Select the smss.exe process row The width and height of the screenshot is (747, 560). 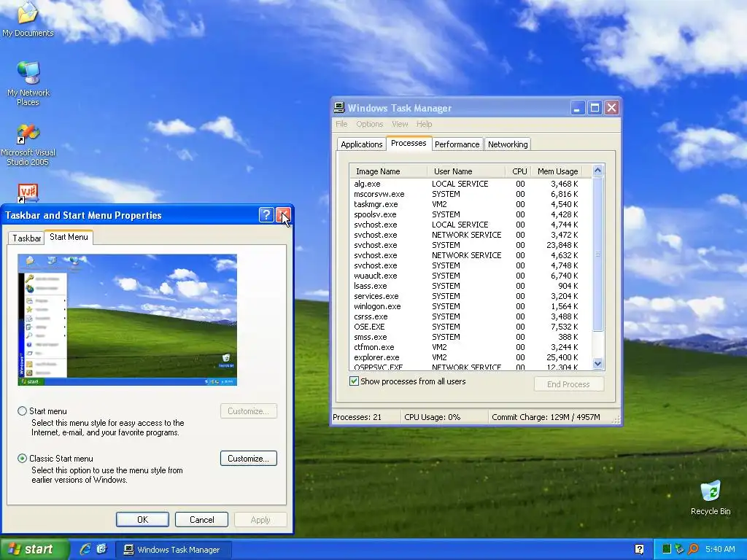471,337
